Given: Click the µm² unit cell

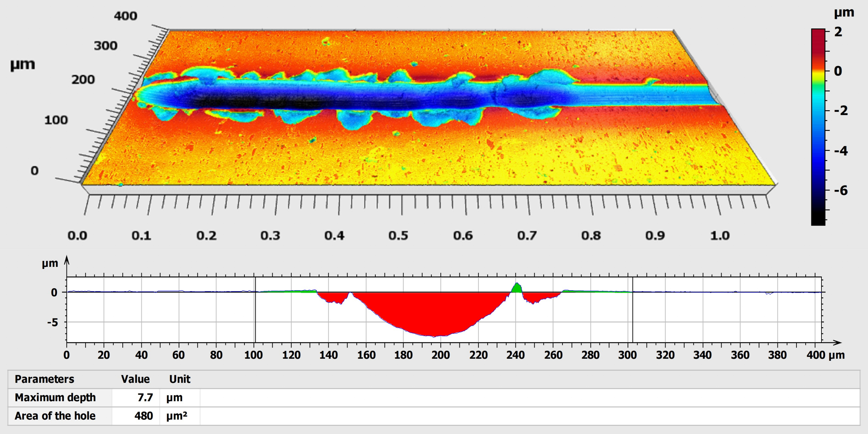Looking at the screenshot, I should point(176,416).
